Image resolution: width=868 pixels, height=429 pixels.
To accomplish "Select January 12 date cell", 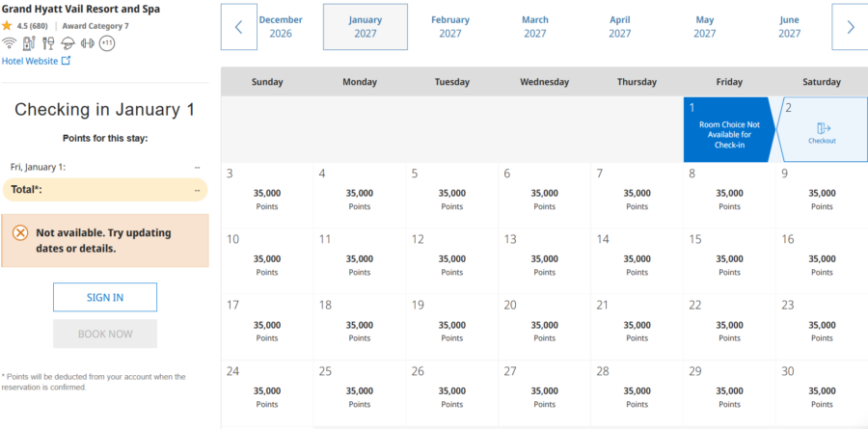I will (x=451, y=260).
